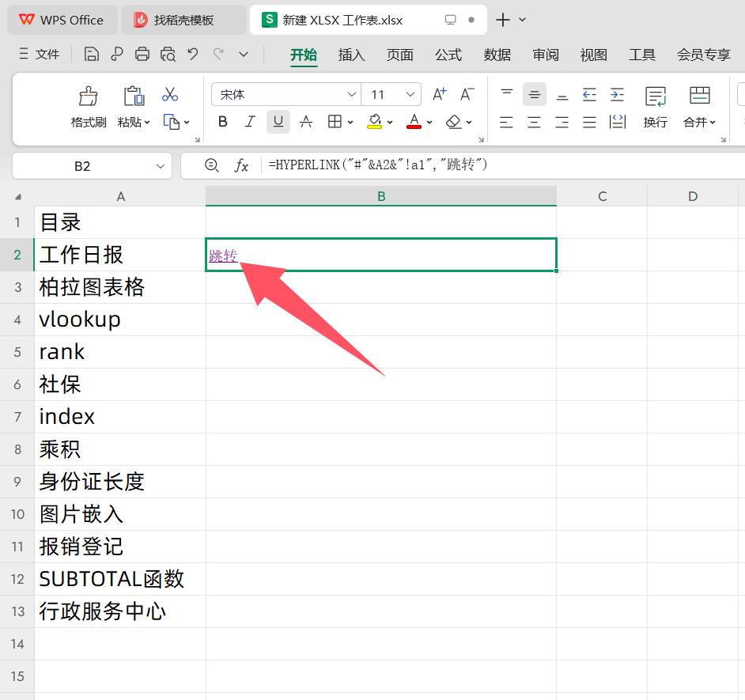Open the 公式 (Formulas) ribbon tab
The image size is (745, 700).
[448, 55]
